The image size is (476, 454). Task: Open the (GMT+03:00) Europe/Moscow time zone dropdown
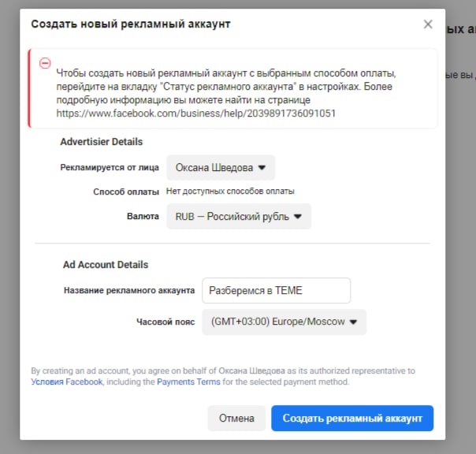point(284,322)
